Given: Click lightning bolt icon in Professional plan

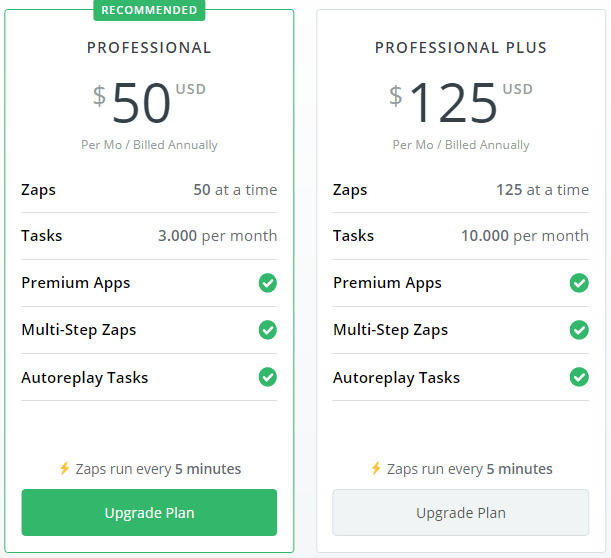Looking at the screenshot, I should point(64,468).
